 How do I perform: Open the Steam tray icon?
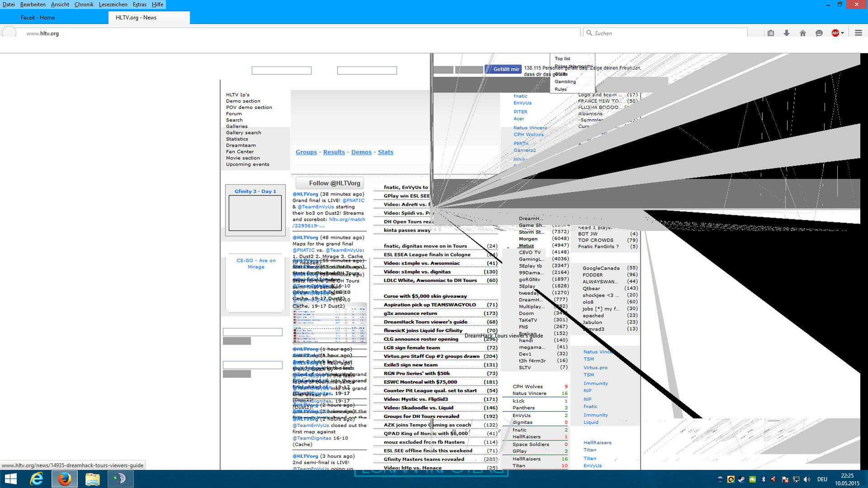click(741, 479)
